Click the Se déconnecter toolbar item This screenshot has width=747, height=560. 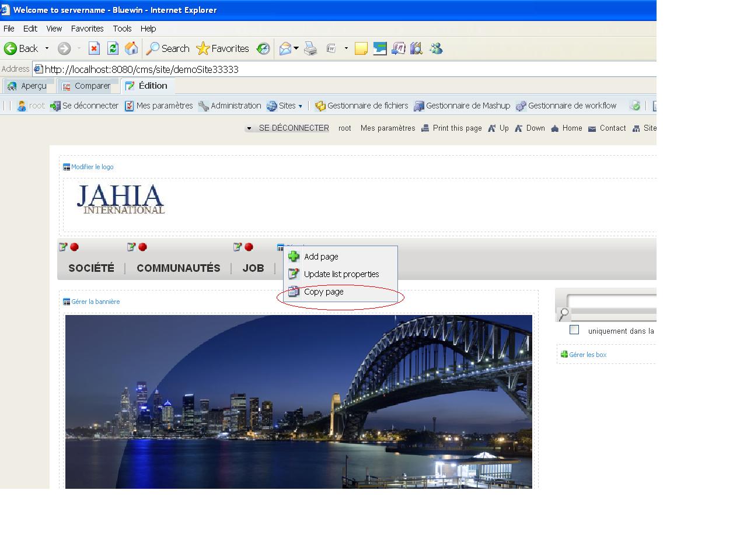coord(84,106)
